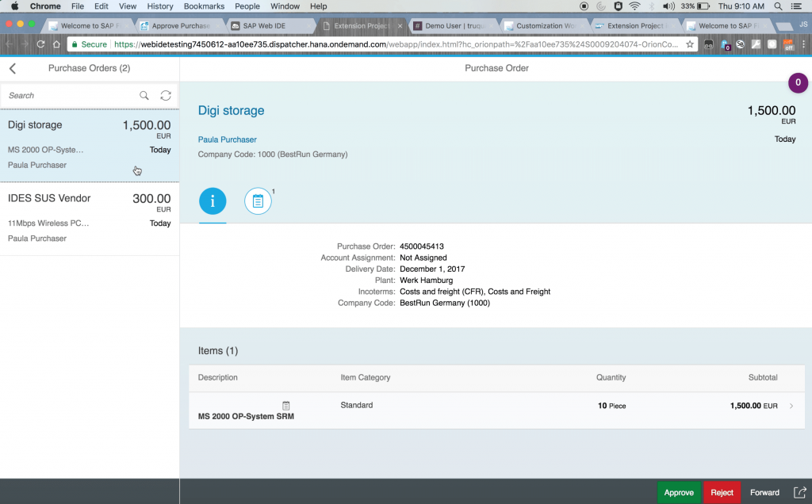This screenshot has height=504, width=812.
Task: Open macOS Notification Center icon
Action: point(796,6)
